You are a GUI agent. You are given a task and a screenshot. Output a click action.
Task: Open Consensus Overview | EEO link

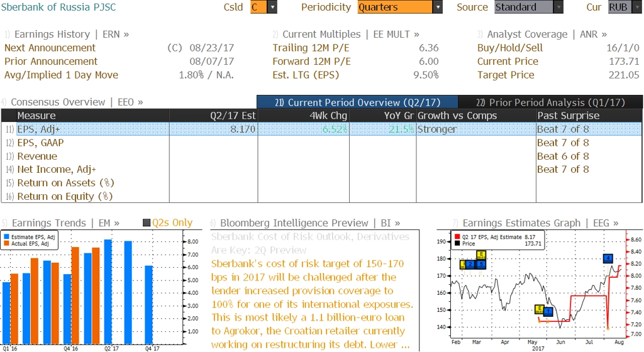click(x=77, y=102)
